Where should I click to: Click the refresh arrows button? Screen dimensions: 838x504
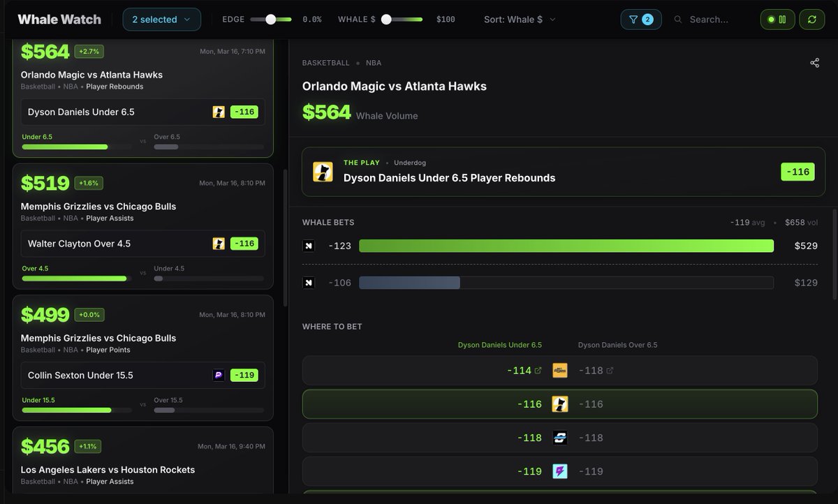[x=811, y=20]
